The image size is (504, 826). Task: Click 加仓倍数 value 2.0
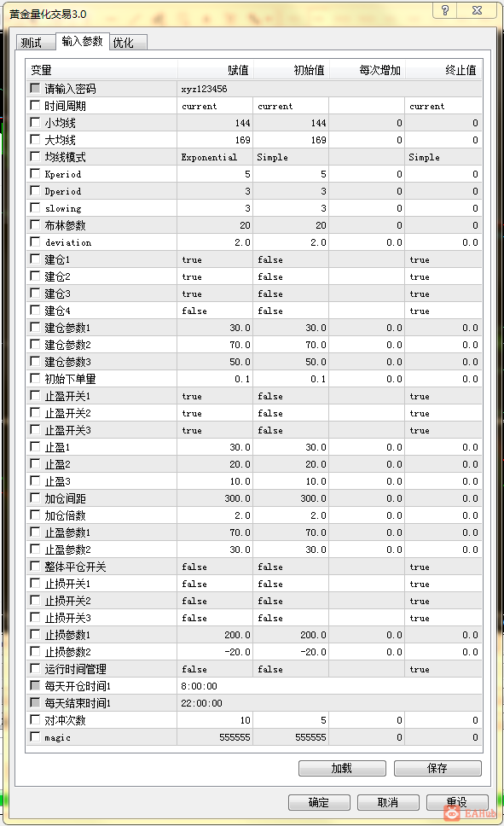pyautogui.click(x=215, y=515)
